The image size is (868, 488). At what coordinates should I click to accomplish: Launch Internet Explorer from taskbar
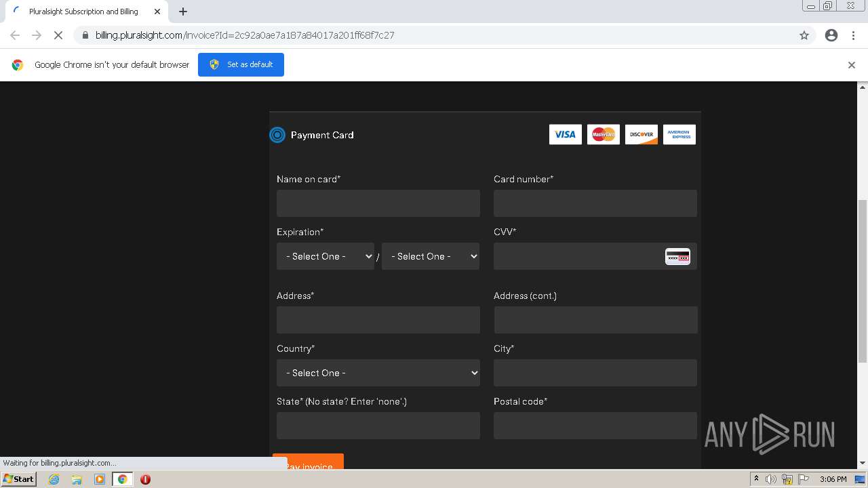pyautogui.click(x=54, y=479)
